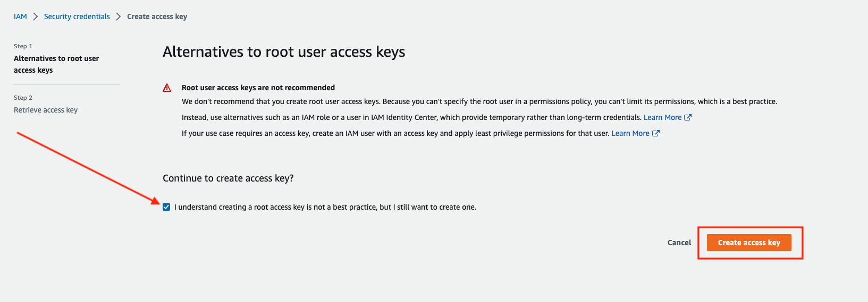Click the "Root user access keys are not recommended" title
This screenshot has width=868, height=302.
click(x=258, y=88)
